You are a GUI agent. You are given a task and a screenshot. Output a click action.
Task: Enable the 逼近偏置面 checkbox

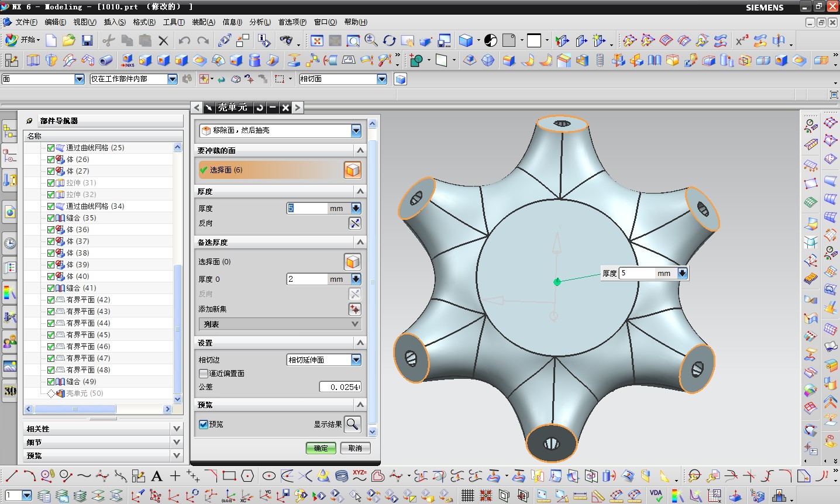point(204,373)
